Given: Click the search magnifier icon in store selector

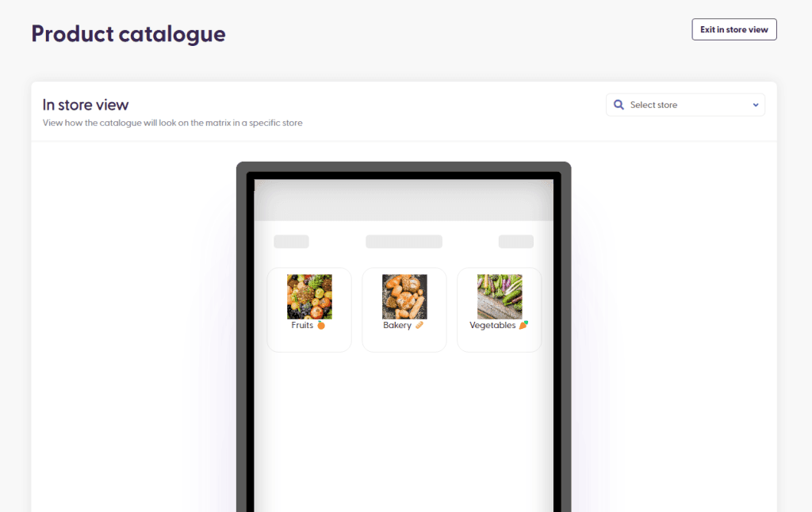Looking at the screenshot, I should (x=619, y=105).
